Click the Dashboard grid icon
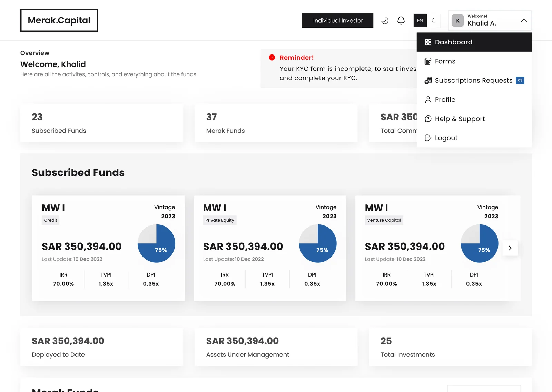Screen dimensions: 552x392 tap(428, 42)
